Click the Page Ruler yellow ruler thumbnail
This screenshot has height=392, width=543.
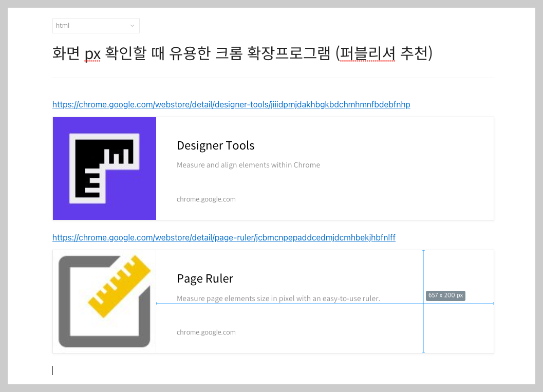(105, 302)
